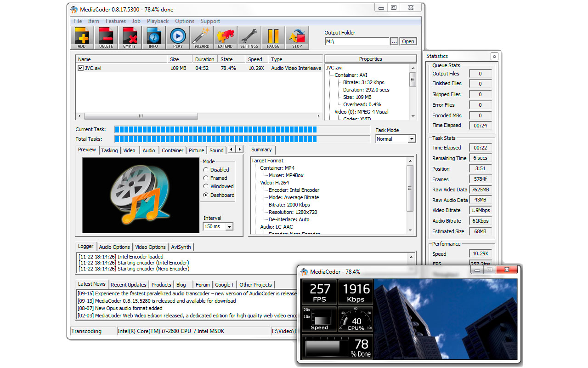
Task: Uncheck the JVC.avi file checkbox
Action: (x=80, y=68)
